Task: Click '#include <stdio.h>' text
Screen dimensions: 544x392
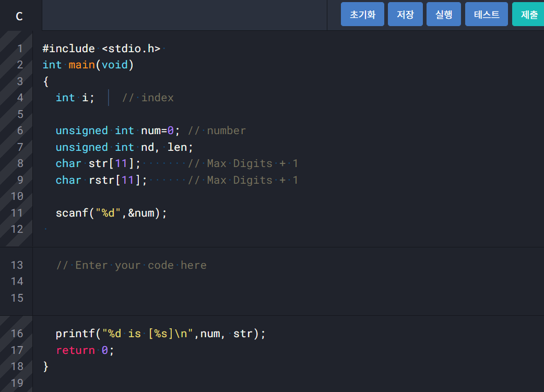Action: (x=101, y=49)
